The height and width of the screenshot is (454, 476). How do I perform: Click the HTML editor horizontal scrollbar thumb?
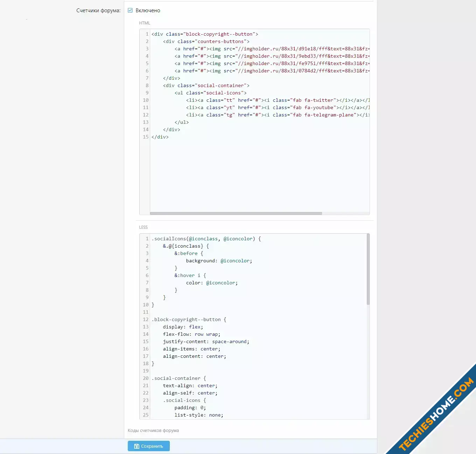236,213
